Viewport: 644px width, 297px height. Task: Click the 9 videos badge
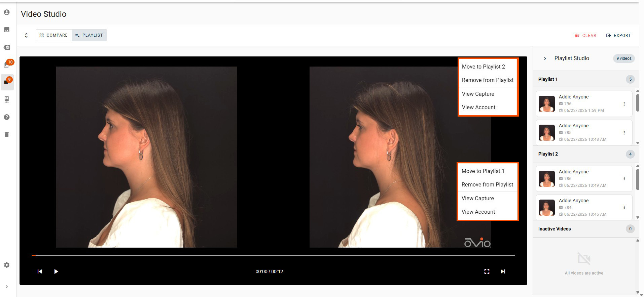(x=624, y=58)
